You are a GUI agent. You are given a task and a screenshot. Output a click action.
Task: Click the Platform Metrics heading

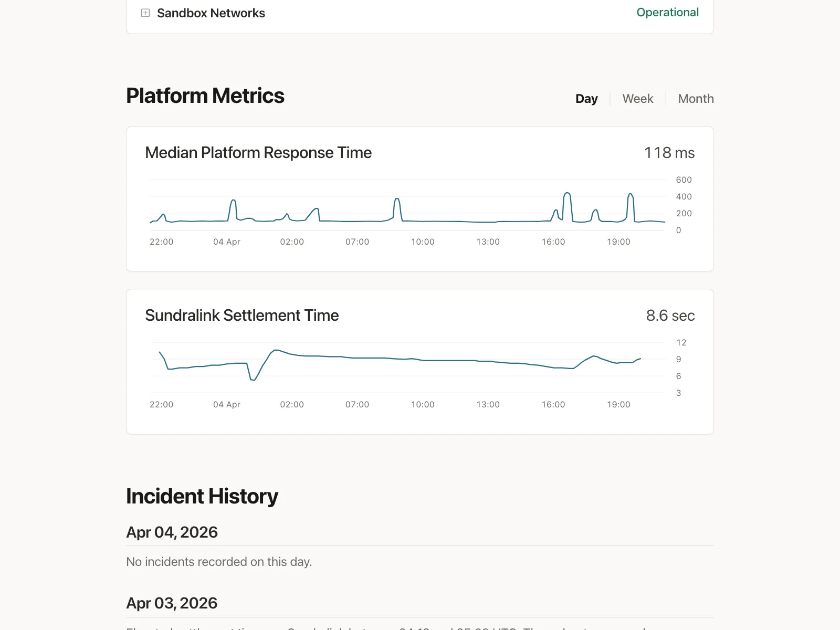coord(205,96)
